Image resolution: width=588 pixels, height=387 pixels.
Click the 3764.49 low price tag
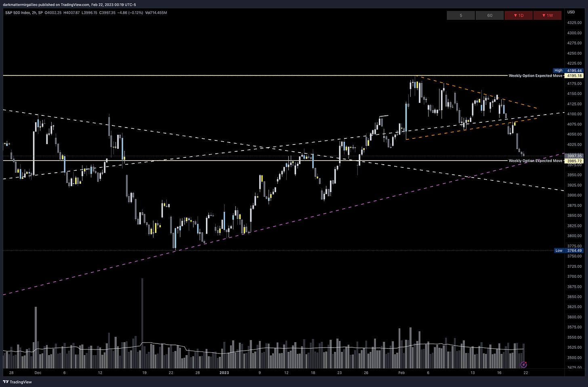coord(574,251)
